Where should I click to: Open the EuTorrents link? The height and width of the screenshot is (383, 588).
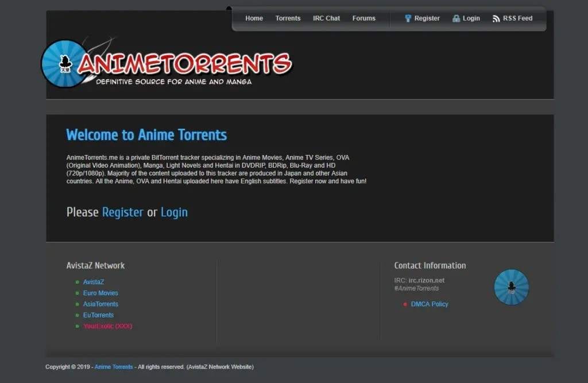click(98, 315)
